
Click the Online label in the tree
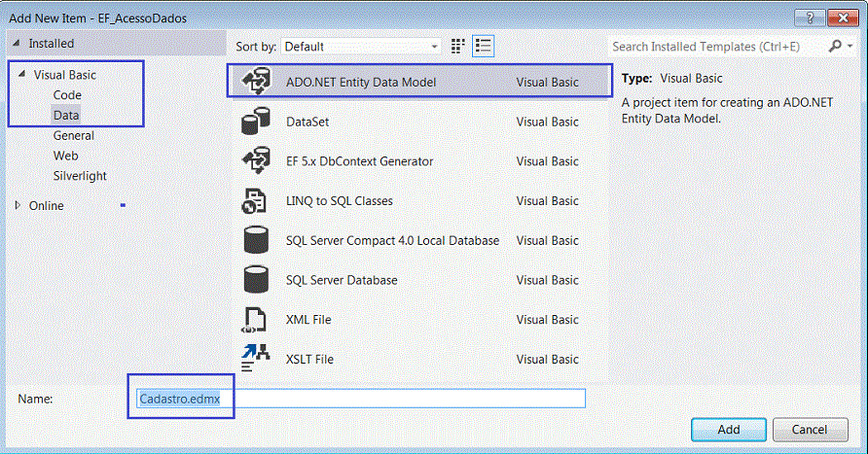[x=46, y=206]
